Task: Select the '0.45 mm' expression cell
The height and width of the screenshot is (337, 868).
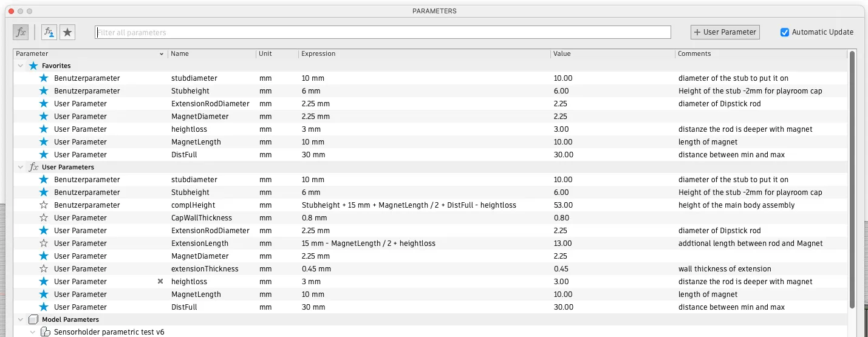Action: (x=316, y=269)
